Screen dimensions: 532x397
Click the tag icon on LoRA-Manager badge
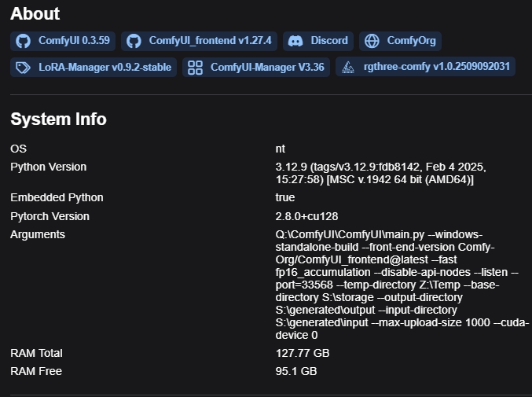(23, 68)
